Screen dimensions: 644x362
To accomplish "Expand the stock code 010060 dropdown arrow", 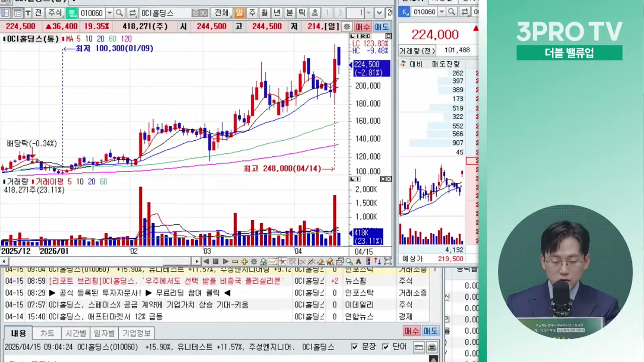I will click(109, 13).
